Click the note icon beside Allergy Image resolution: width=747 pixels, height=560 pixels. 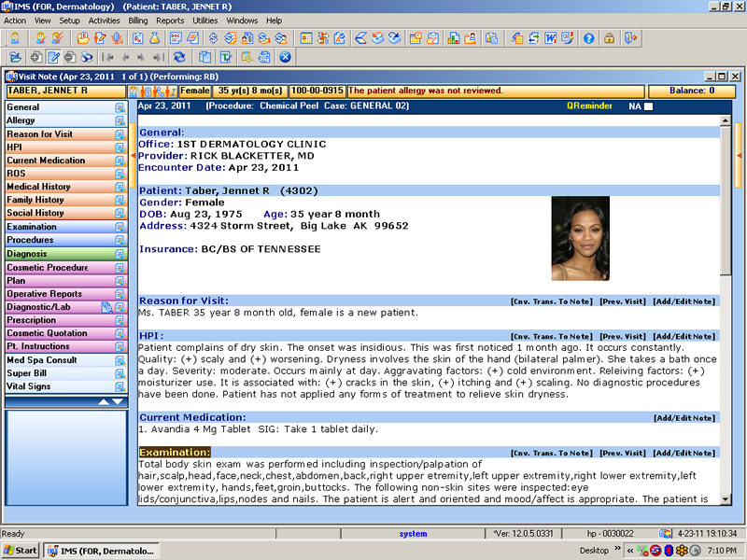[x=120, y=121]
